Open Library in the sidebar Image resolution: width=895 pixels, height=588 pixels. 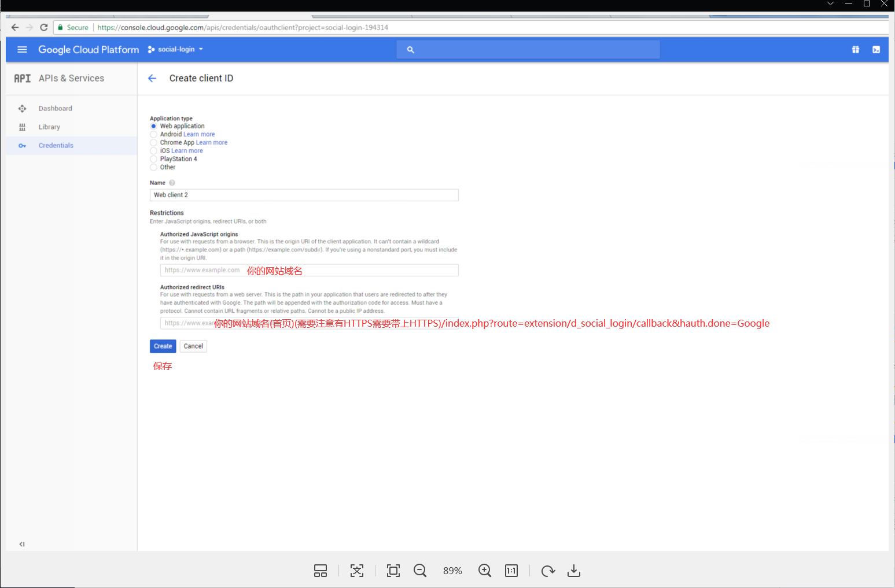click(49, 127)
